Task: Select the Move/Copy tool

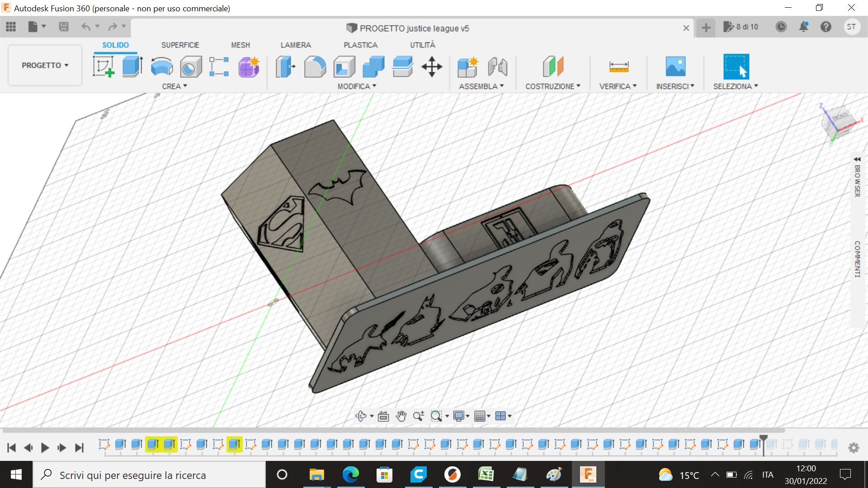Action: [x=432, y=66]
